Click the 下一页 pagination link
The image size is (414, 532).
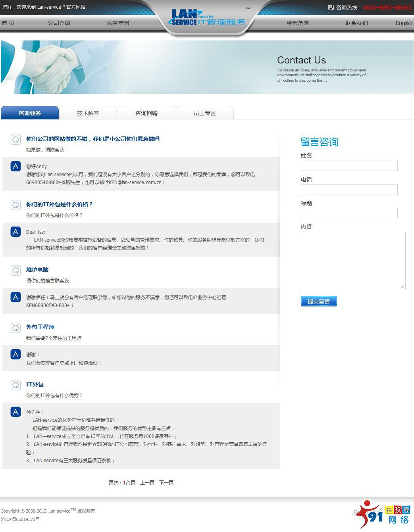click(x=166, y=483)
